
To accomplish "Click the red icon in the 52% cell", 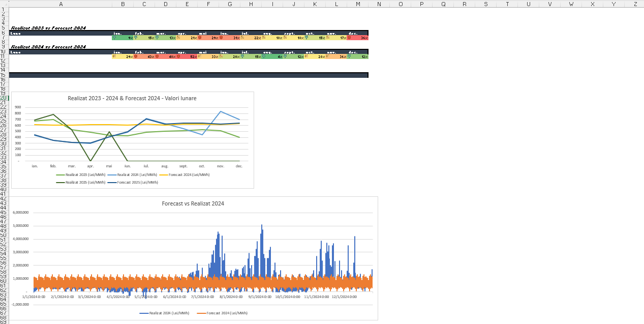I will point(178,56).
